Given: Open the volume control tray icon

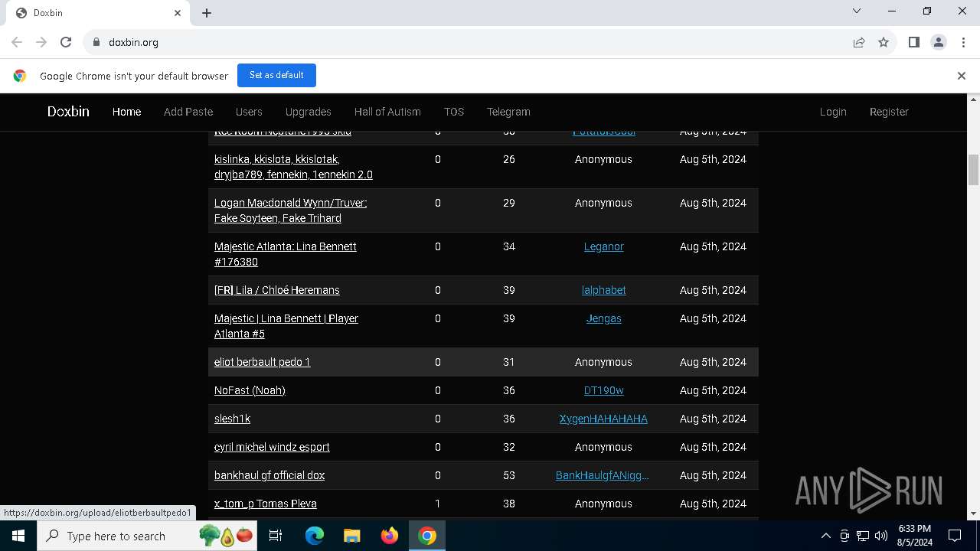Looking at the screenshot, I should click(881, 536).
